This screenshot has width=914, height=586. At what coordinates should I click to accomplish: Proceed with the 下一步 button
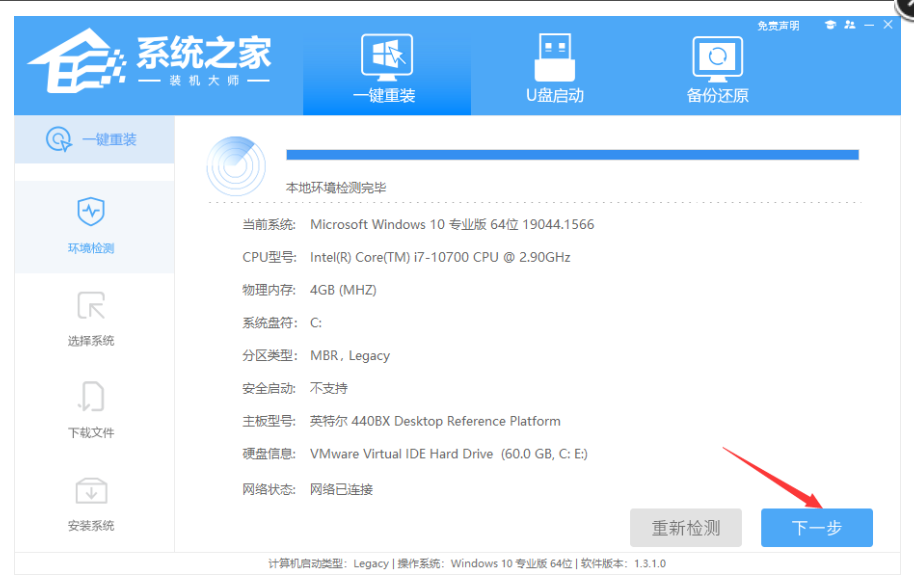click(817, 528)
